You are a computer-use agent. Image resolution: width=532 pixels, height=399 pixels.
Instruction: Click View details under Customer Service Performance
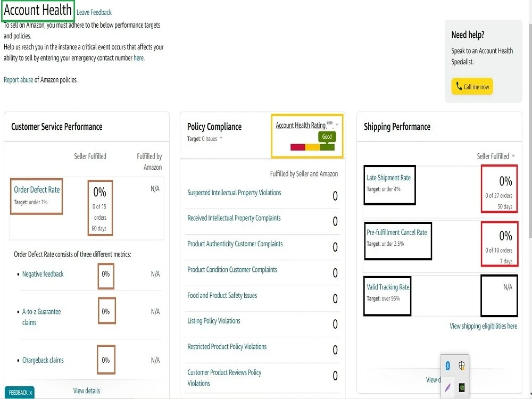coord(87,390)
